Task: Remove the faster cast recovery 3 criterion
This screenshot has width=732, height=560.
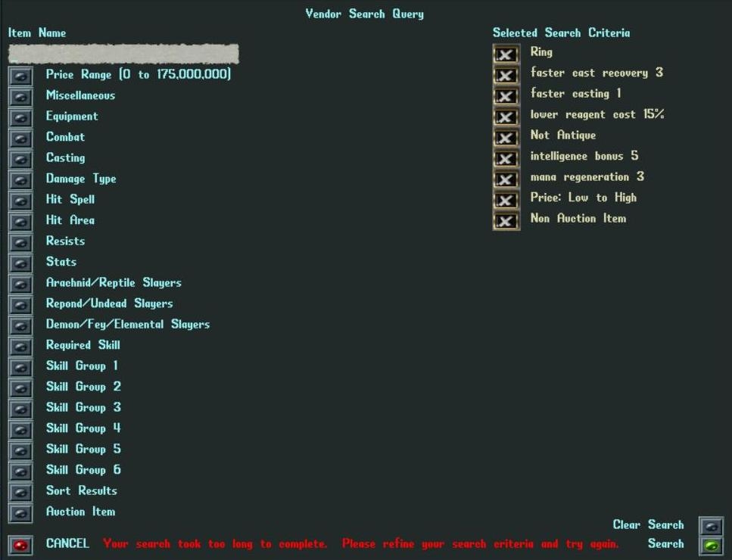Action: pos(506,75)
